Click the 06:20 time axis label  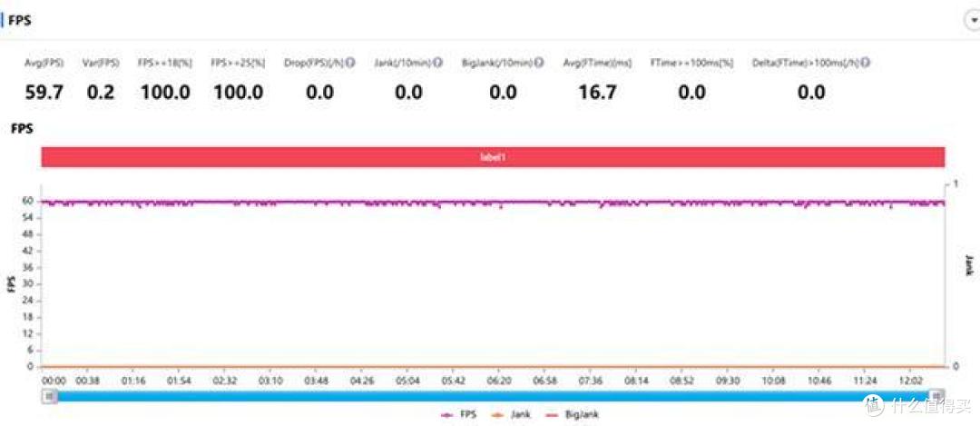pos(499,381)
